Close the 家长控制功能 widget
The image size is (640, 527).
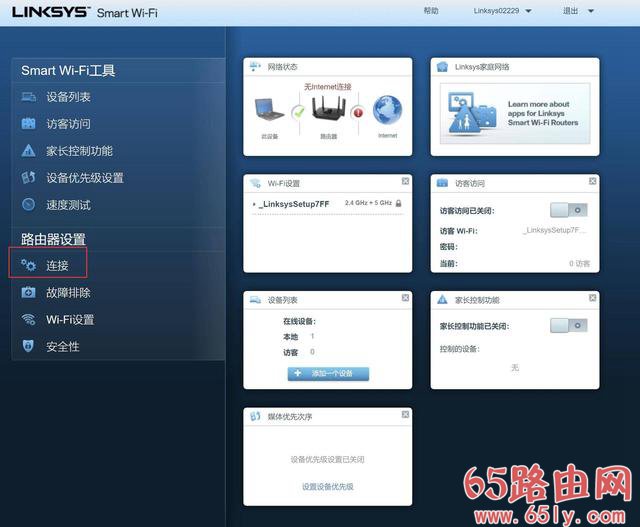coord(593,298)
